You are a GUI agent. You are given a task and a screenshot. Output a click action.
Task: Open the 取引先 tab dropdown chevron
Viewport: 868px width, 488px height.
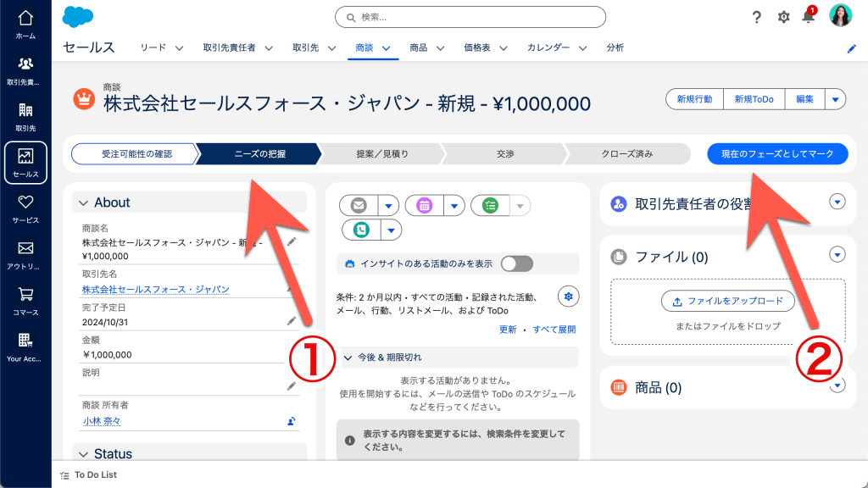(x=331, y=48)
